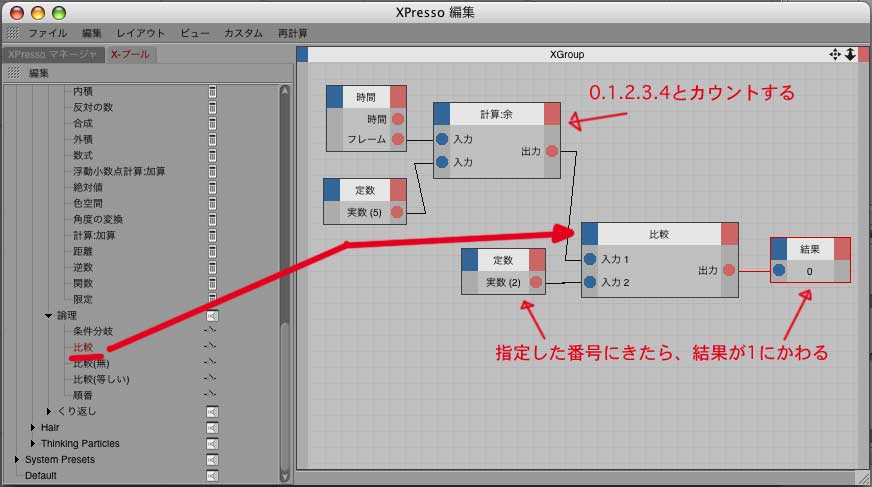This screenshot has width=872, height=487.
Task: Select the 条件分岐 logic node
Action: (93, 331)
